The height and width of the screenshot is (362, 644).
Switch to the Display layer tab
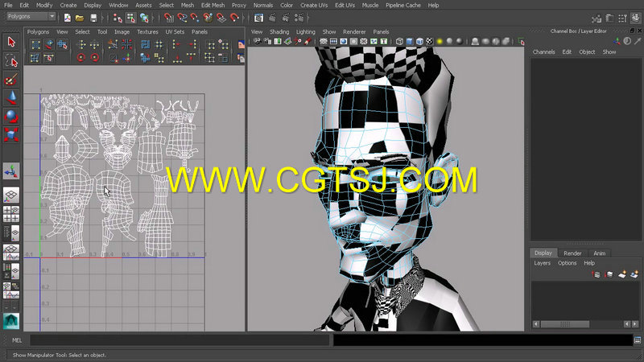click(543, 253)
